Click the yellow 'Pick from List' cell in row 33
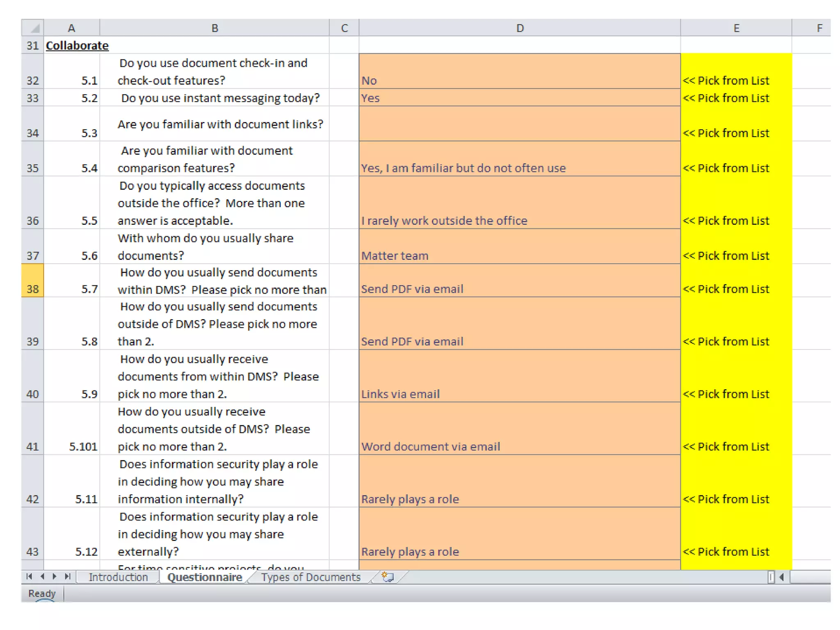Image resolution: width=840 pixels, height=630 pixels. [x=736, y=98]
